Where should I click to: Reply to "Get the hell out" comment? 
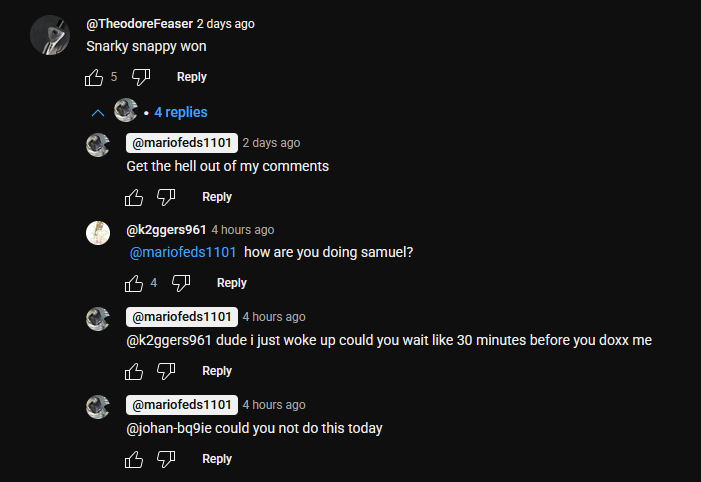pyautogui.click(x=217, y=197)
